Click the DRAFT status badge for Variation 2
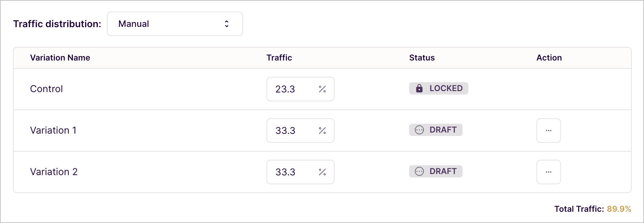Screen dimensions: 644x223 tap(436, 171)
